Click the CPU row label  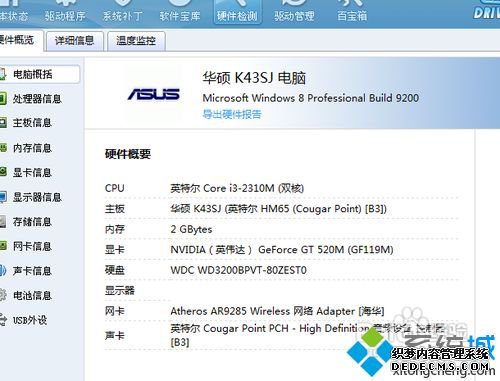tap(115, 188)
